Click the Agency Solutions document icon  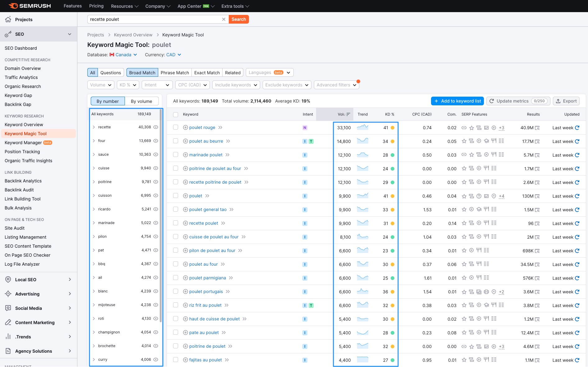coord(8,351)
